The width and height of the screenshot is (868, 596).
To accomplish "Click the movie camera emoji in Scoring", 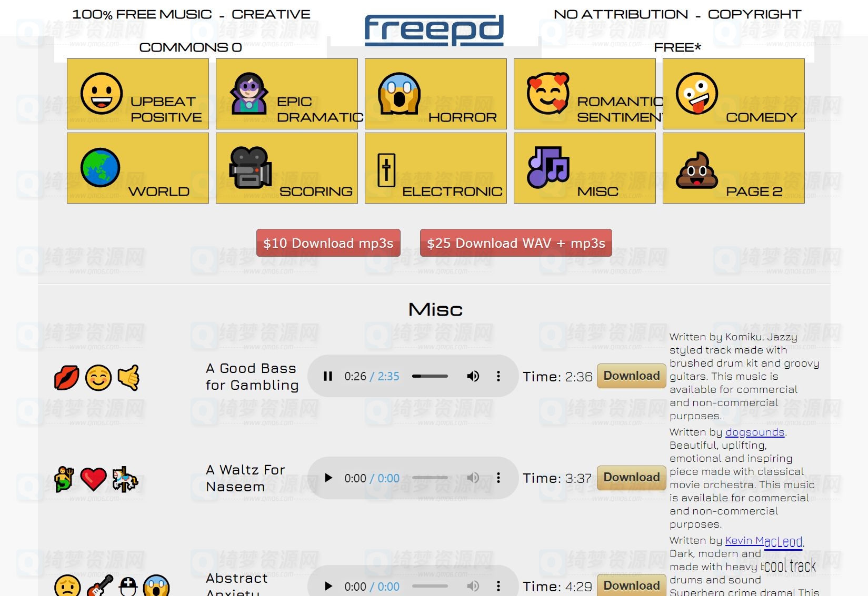I will coord(250,168).
